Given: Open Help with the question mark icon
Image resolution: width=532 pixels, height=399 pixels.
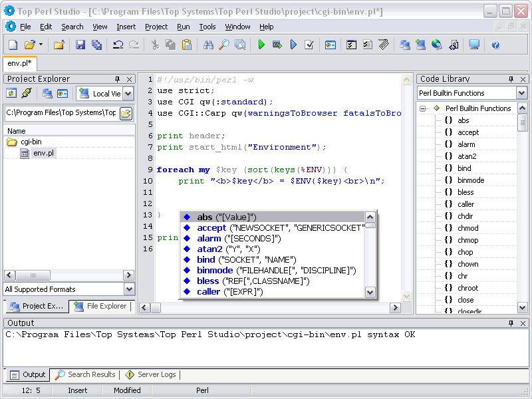Looking at the screenshot, I should pyautogui.click(x=495, y=45).
